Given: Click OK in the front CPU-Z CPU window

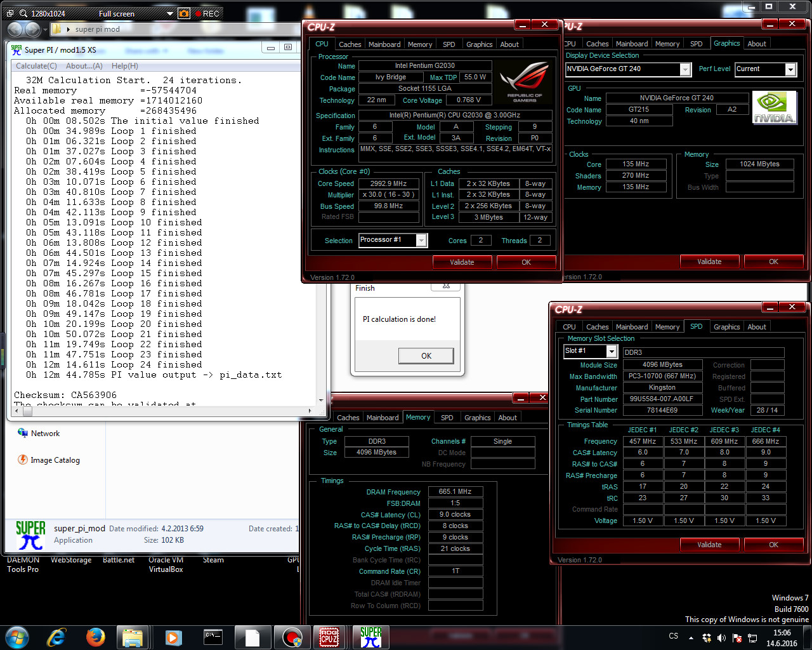Looking at the screenshot, I should pos(526,262).
